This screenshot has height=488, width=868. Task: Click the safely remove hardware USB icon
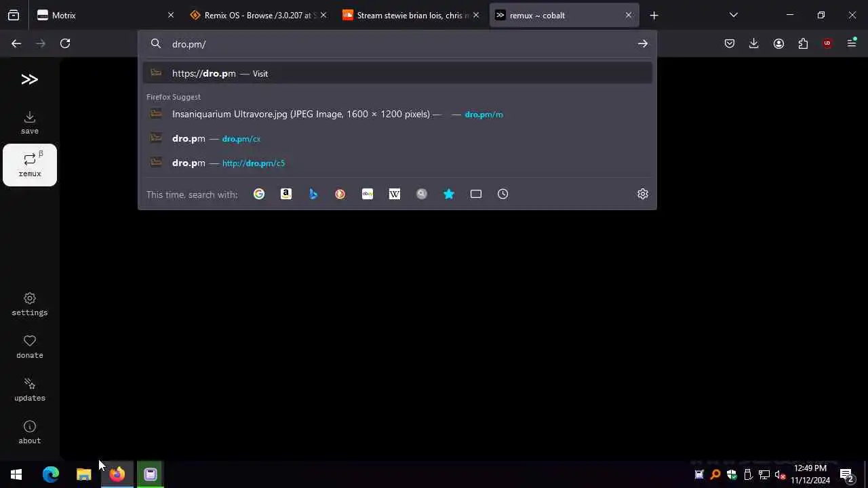coord(748,474)
